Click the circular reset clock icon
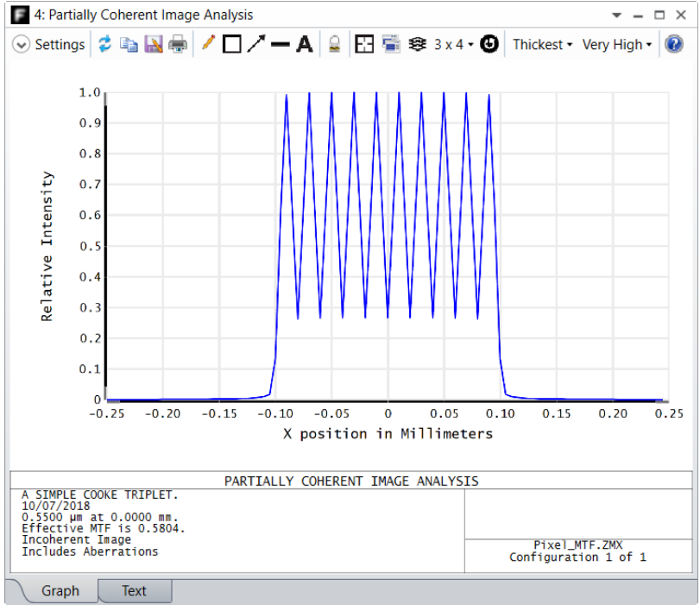The width and height of the screenshot is (700, 611). 489,44
